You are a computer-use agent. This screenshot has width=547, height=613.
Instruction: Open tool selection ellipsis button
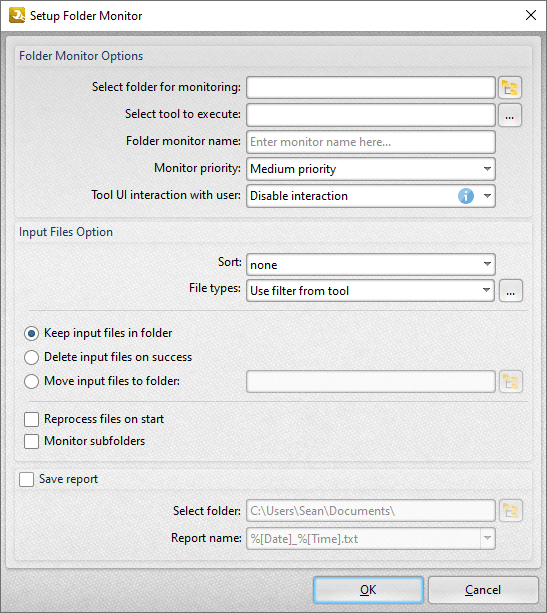510,115
